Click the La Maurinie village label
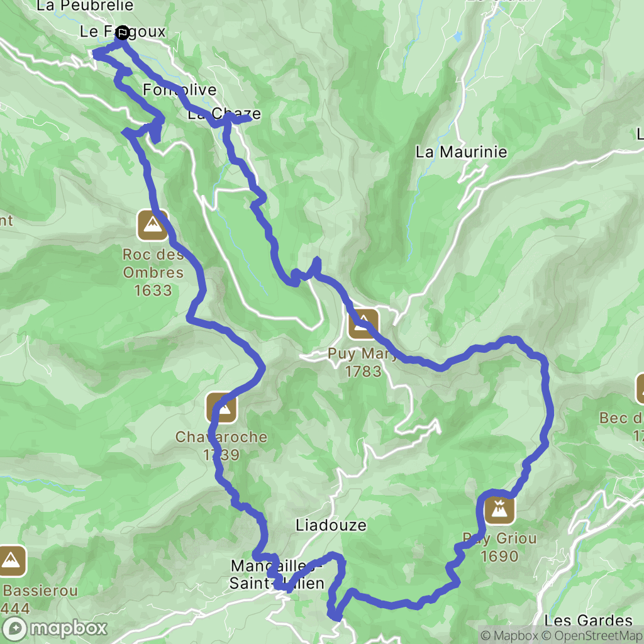644x644 pixels. tap(461, 152)
